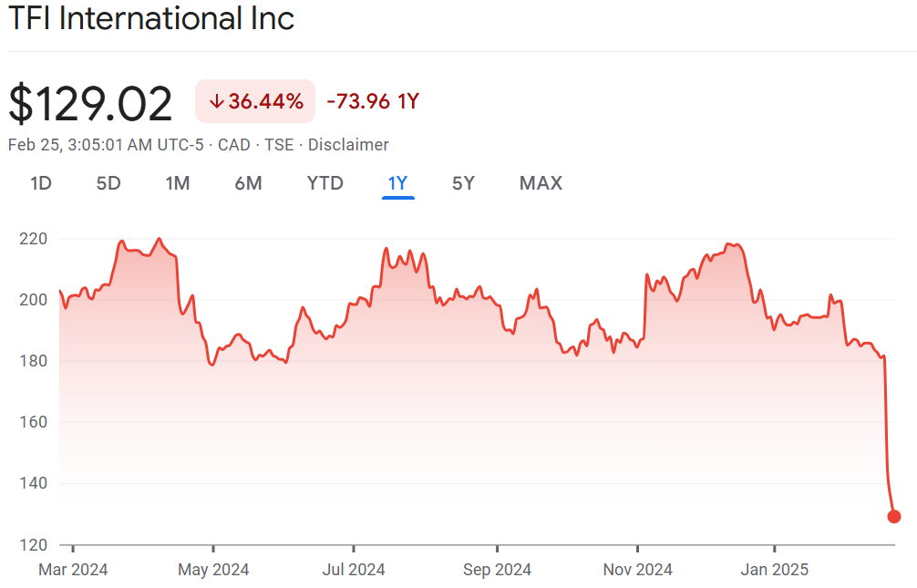Show the 1M price history
The width and height of the screenshot is (917, 588).
pos(178,183)
